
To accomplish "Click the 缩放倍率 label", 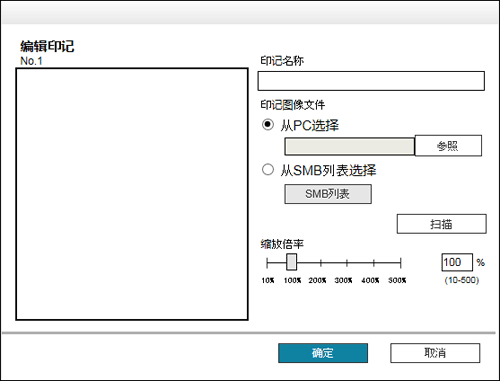I will click(x=282, y=244).
